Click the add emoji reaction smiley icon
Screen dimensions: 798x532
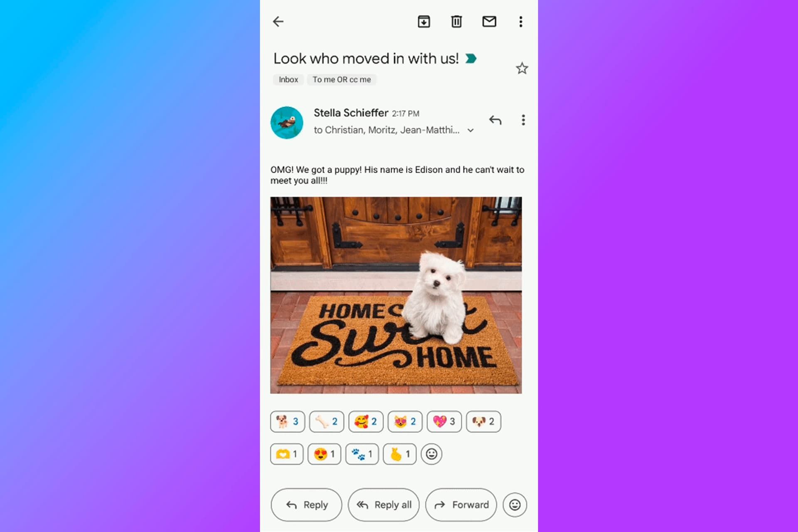[x=432, y=453]
